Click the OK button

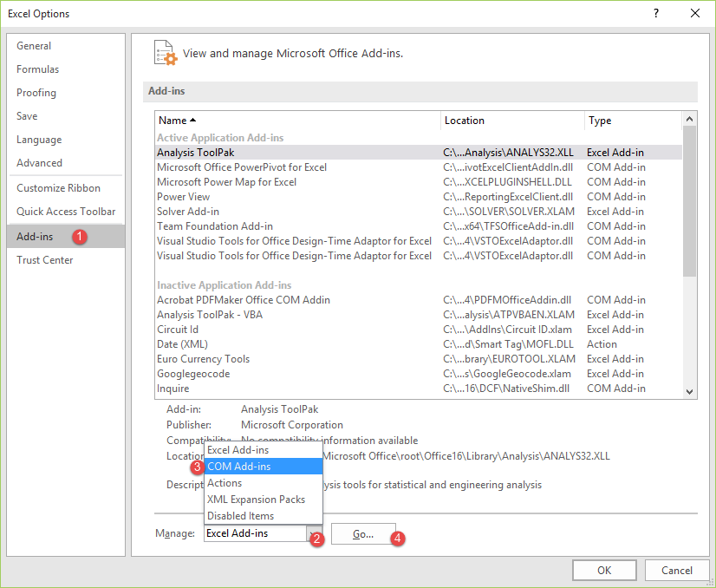pos(603,570)
